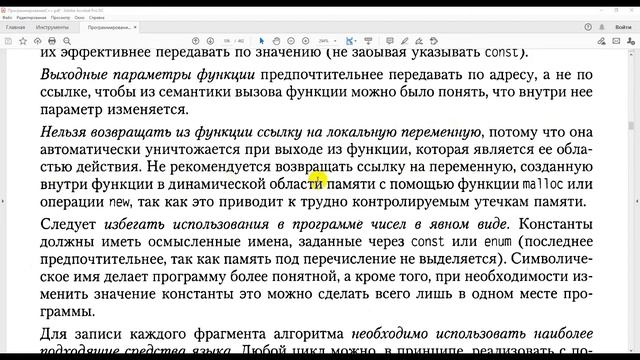640x360 pixels.
Task: Open the Окно menu
Action: click(x=80, y=18)
